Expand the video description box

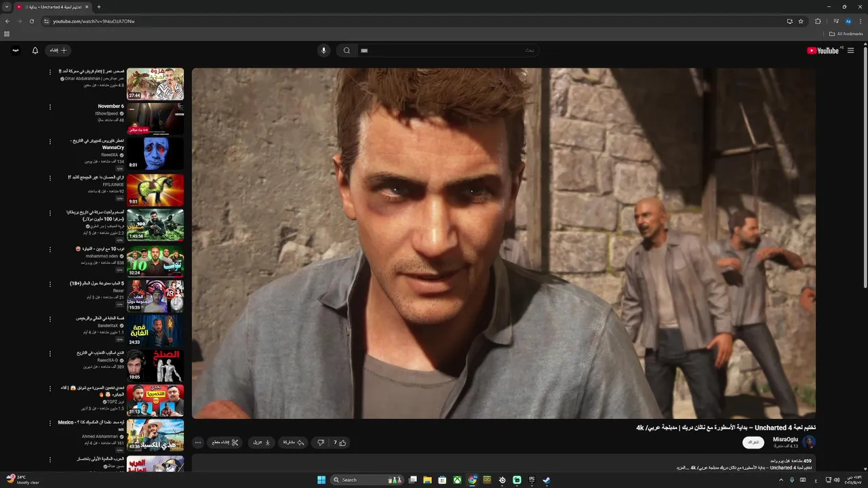click(x=503, y=464)
